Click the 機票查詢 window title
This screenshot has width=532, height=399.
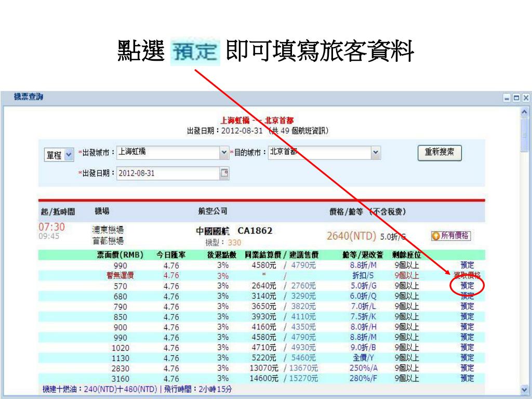point(29,97)
